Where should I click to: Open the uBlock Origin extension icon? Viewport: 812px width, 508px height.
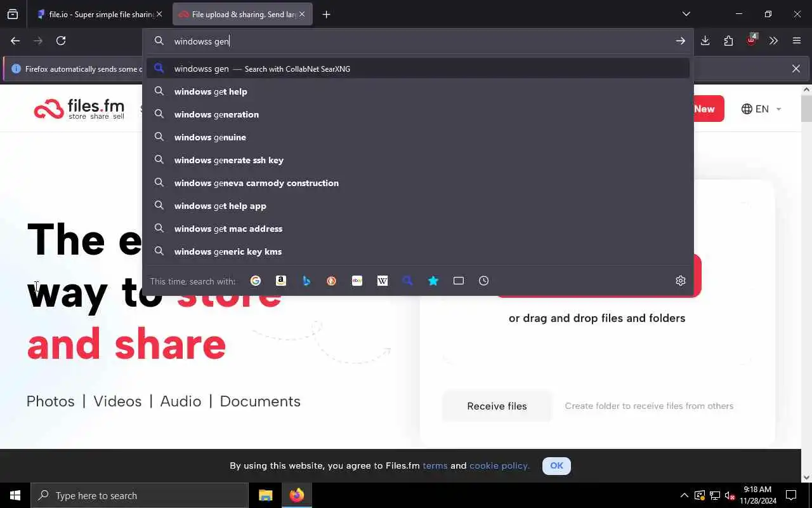tap(751, 41)
